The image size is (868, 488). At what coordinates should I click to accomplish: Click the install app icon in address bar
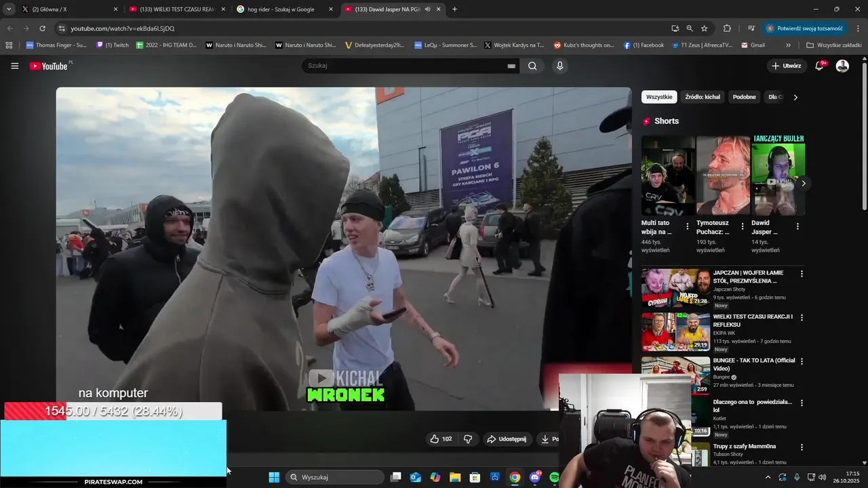(x=675, y=28)
